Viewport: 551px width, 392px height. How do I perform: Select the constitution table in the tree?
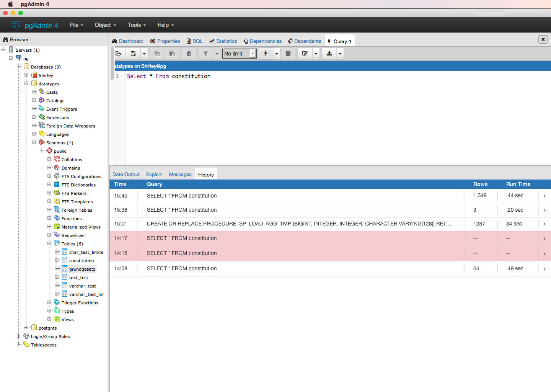(81, 261)
